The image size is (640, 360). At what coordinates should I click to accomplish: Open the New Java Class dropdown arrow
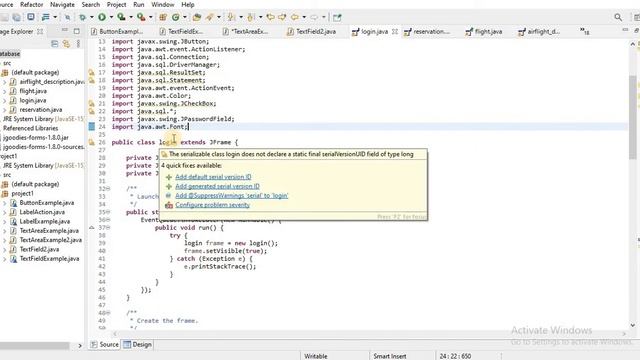pos(184,17)
